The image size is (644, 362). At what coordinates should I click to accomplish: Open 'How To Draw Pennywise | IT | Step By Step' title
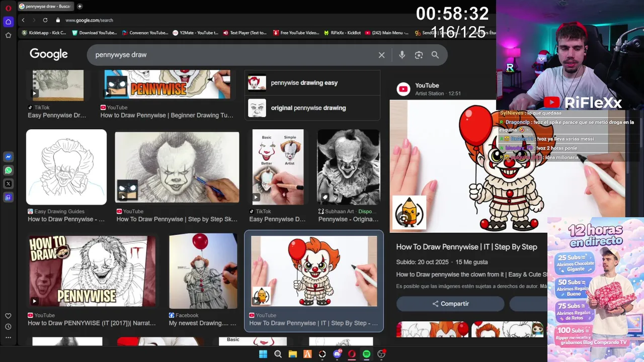click(466, 247)
